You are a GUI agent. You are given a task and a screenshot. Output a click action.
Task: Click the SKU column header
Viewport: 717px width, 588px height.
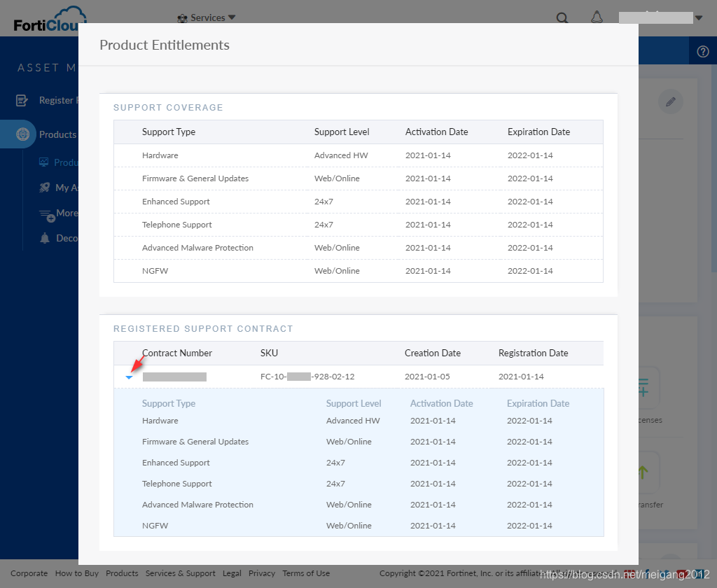269,353
